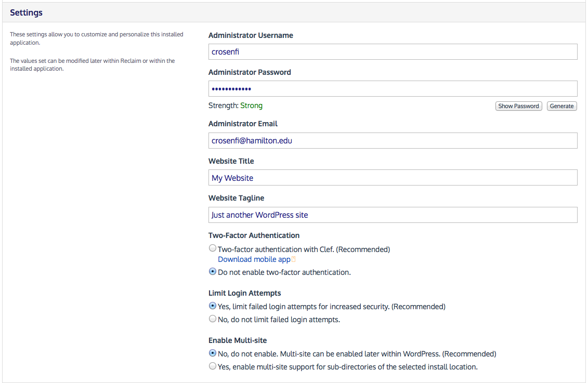Image resolution: width=588 pixels, height=383 pixels.
Task: Enable two-factor authentication with Clef
Action: pyautogui.click(x=213, y=248)
